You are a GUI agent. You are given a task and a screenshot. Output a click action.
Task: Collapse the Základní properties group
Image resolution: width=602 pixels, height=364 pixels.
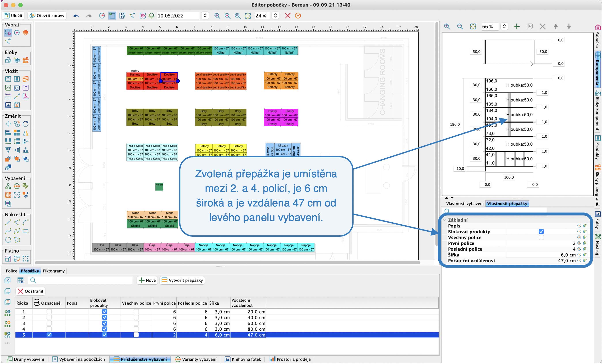point(445,220)
